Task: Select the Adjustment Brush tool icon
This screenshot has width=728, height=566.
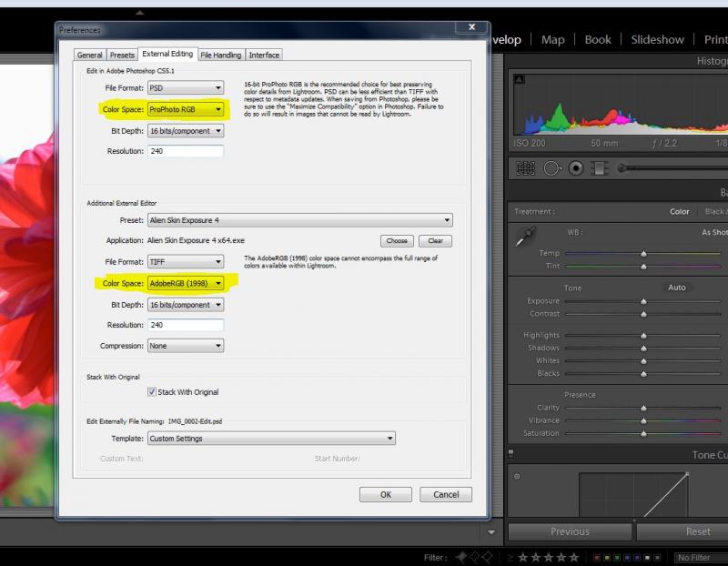Action: click(673, 168)
